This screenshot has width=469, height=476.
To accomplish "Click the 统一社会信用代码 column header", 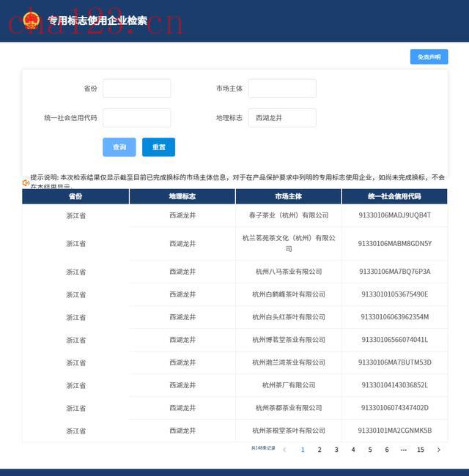I will point(394,196).
